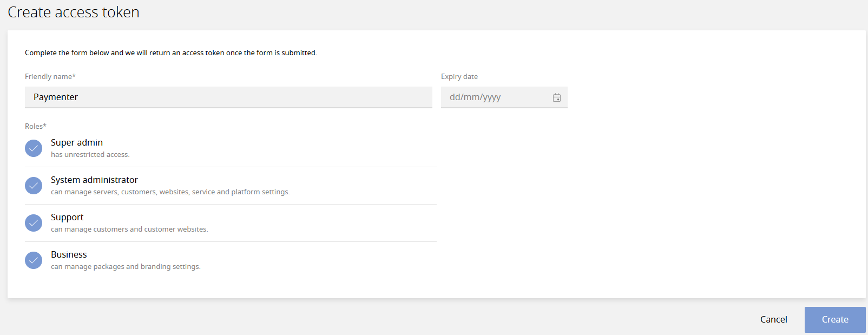Open the calendar picker icon for expiry date

click(x=556, y=98)
